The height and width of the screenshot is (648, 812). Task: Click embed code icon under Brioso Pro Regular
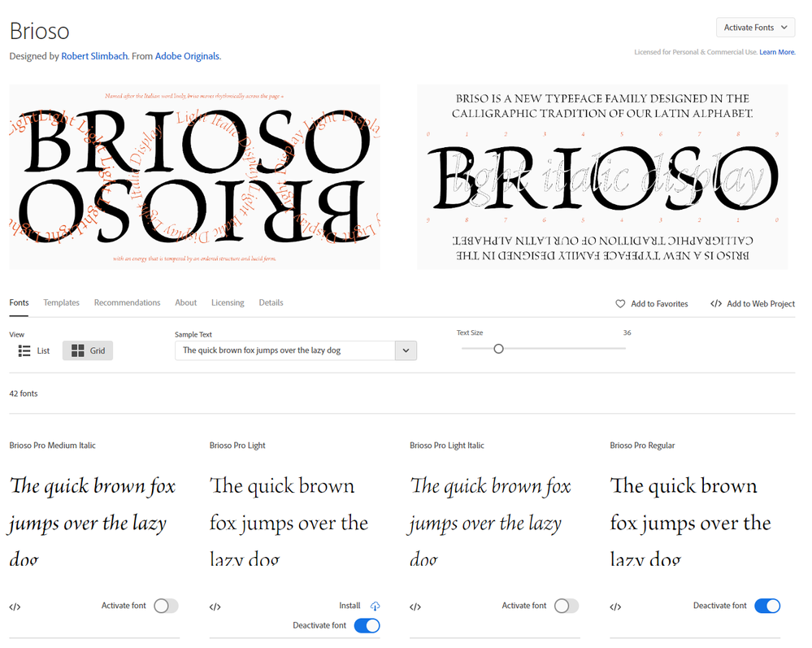(x=615, y=607)
